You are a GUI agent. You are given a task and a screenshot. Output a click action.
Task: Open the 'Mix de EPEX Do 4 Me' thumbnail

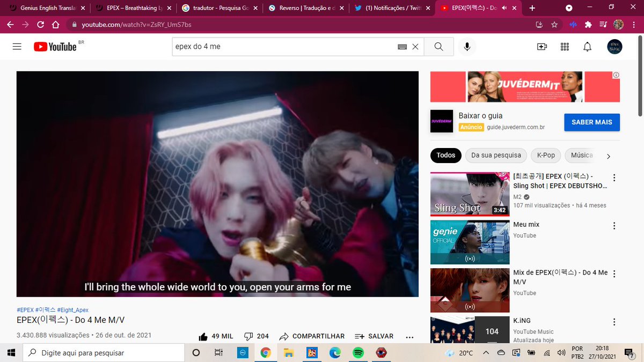(470, 290)
